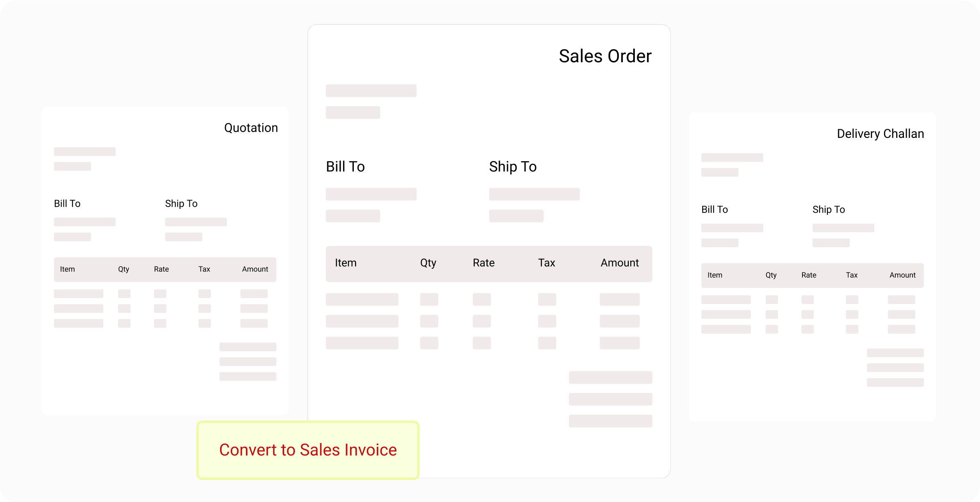
Task: Select the Amount header on Delivery Challan
Action: tap(902, 275)
